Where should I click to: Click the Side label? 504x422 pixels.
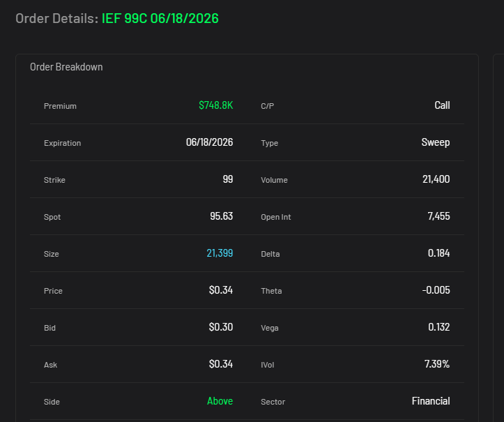[52, 402]
